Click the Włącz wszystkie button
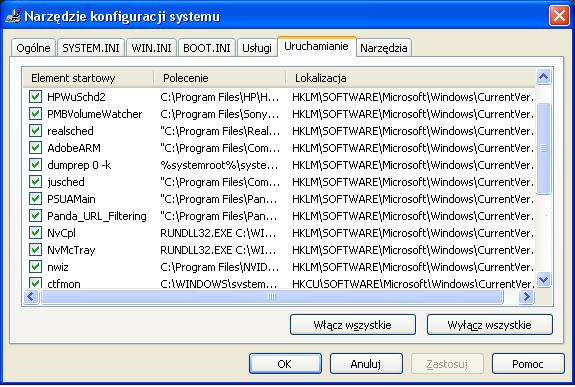 coord(352,325)
